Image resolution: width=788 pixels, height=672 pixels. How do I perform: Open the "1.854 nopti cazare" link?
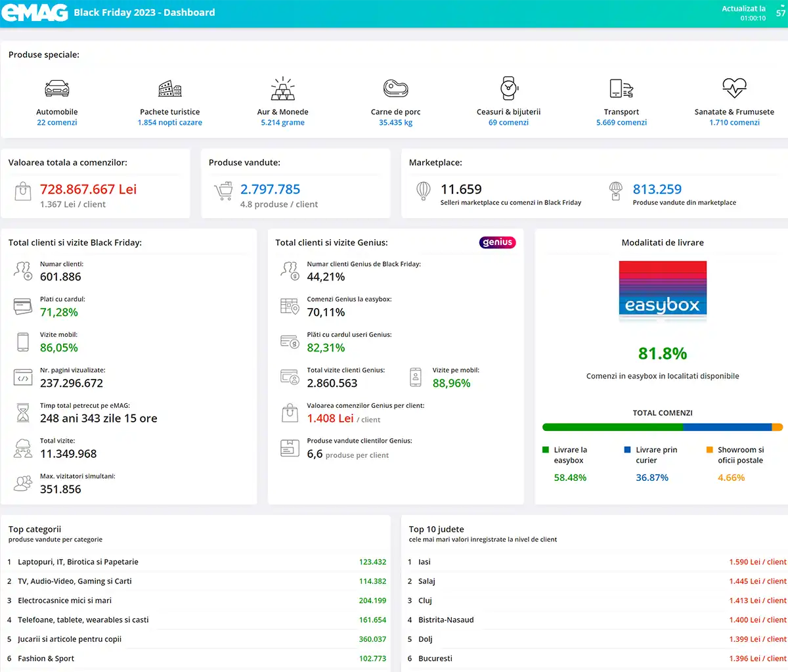170,123
